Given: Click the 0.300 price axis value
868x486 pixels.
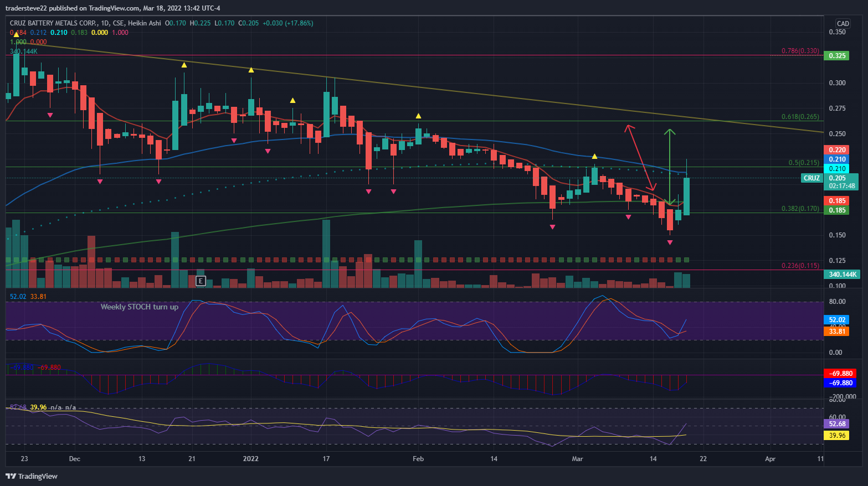Looking at the screenshot, I should (837, 83).
